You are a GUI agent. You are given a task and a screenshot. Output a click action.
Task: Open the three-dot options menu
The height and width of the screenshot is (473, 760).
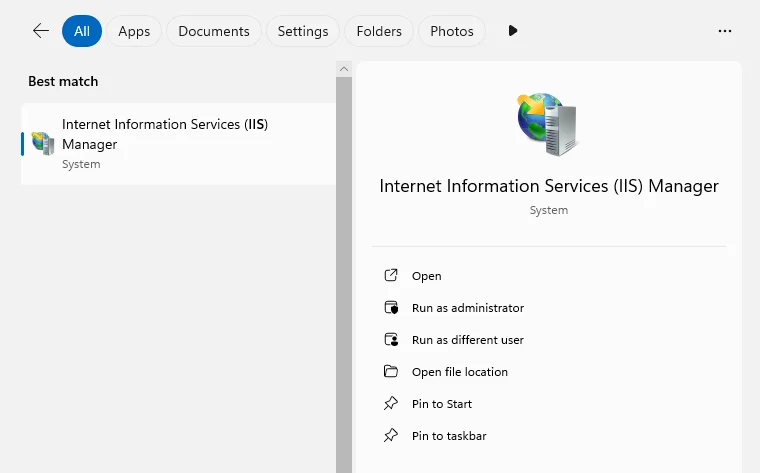coord(725,31)
